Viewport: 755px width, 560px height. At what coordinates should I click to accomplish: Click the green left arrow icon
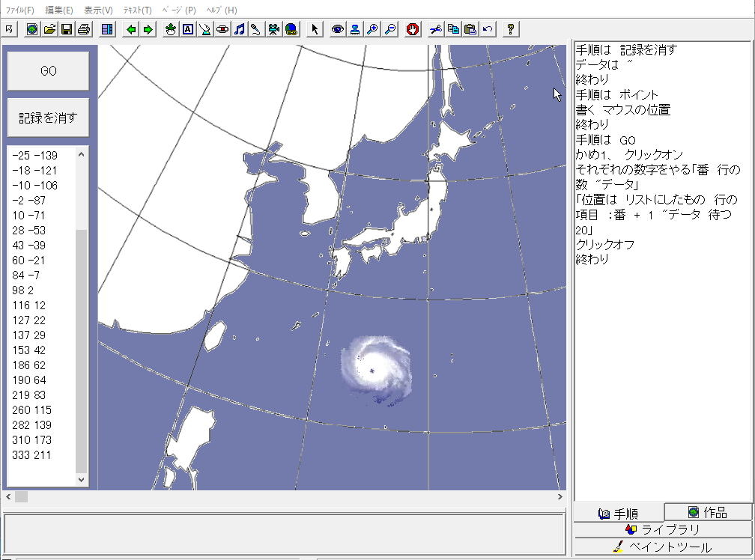tap(131, 29)
